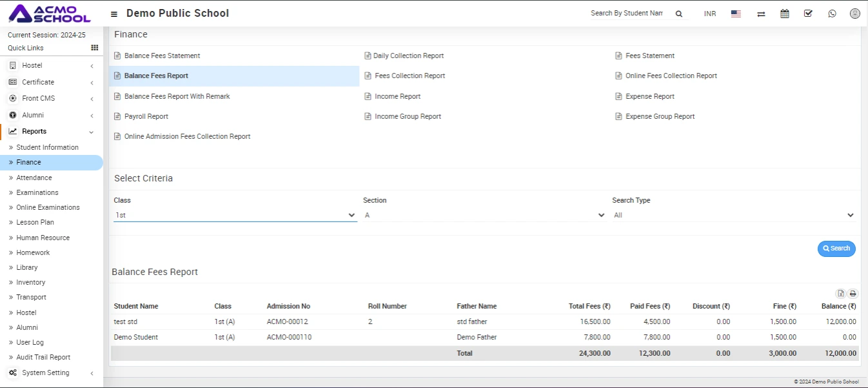
Task: Click the blue Search button
Action: click(x=836, y=249)
